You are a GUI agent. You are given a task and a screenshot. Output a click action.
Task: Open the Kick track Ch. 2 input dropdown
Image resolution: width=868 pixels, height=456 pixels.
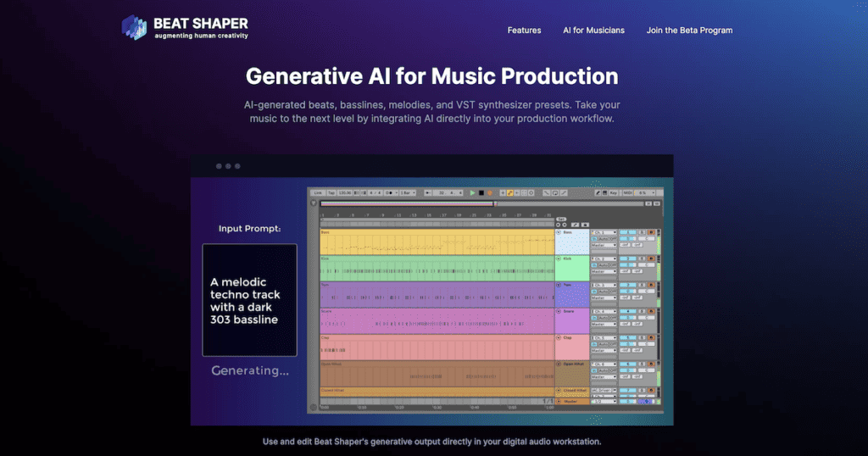(604, 259)
